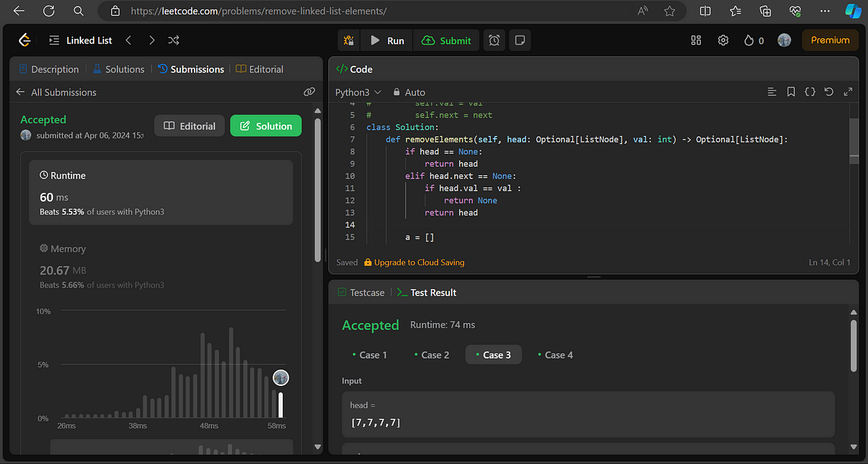The width and height of the screenshot is (868, 464).
Task: Open the Linked List problem list
Action: tap(80, 40)
